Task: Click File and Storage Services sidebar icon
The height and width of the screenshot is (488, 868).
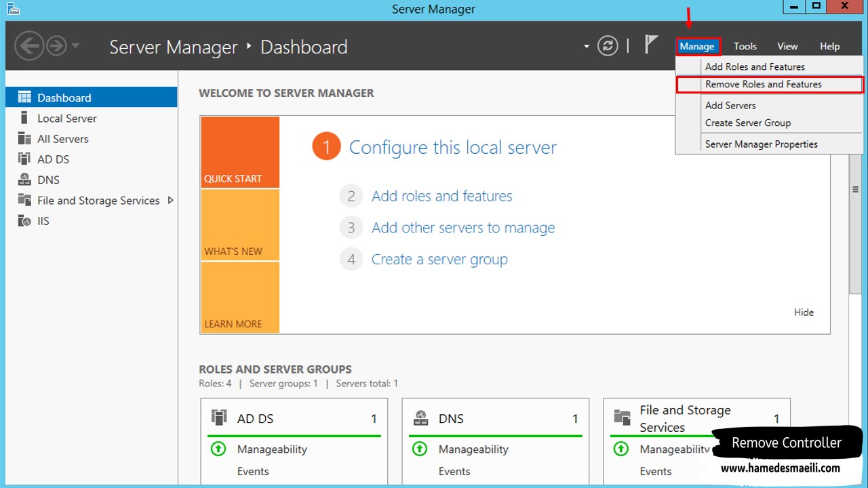Action: pyautogui.click(x=24, y=200)
